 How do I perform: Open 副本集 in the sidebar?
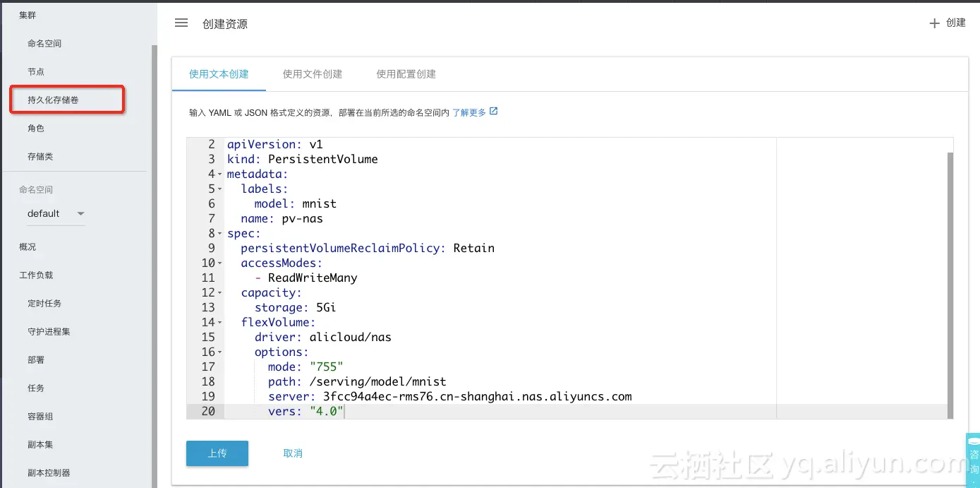point(40,445)
